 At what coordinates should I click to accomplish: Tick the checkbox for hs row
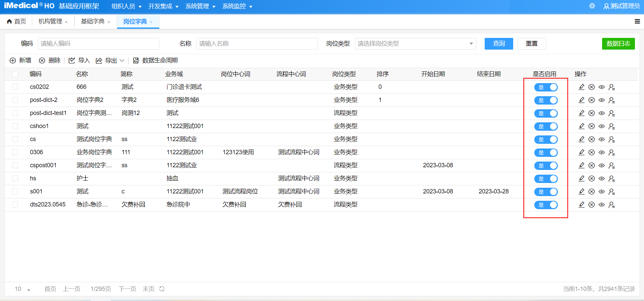tap(15, 178)
